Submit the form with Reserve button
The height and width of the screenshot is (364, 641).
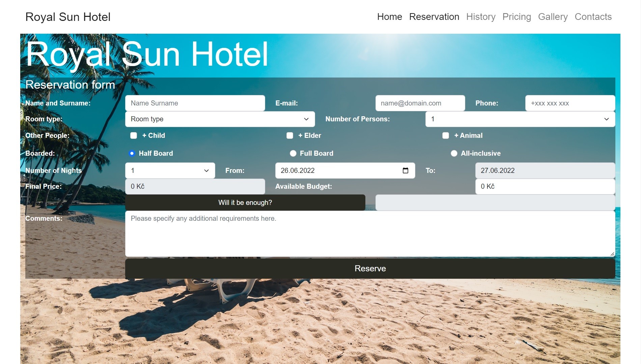click(370, 269)
